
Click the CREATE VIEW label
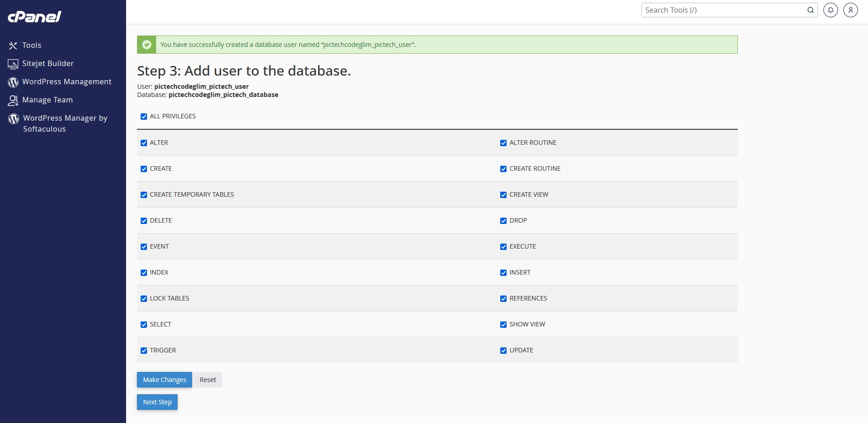pos(529,194)
